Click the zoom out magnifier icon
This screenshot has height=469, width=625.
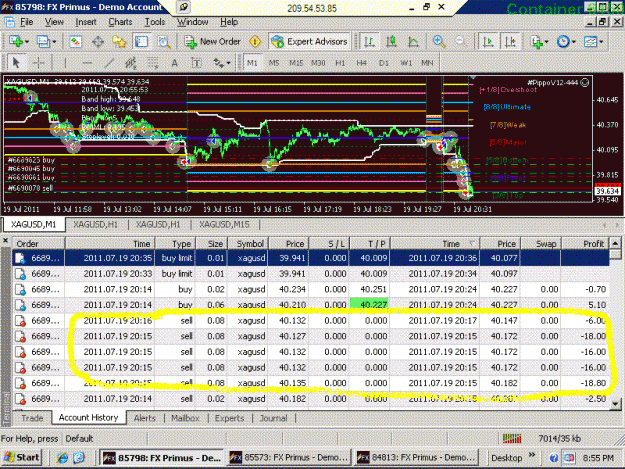click(x=460, y=41)
